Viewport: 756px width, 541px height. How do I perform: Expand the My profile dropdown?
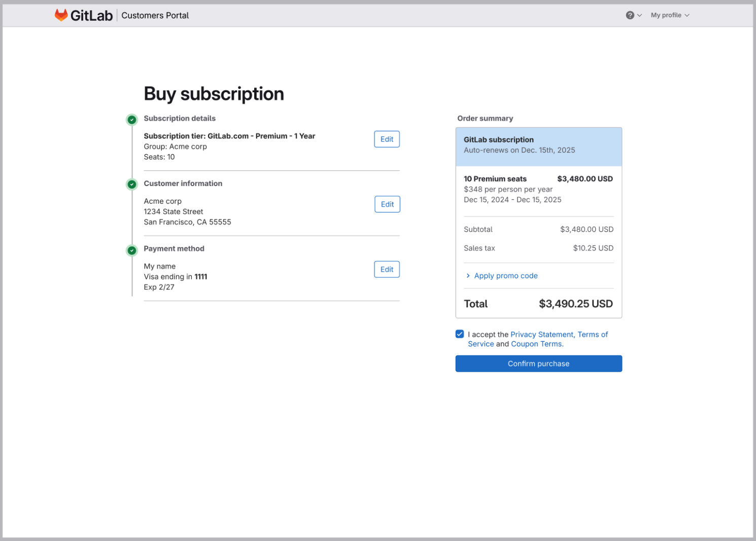(x=670, y=15)
